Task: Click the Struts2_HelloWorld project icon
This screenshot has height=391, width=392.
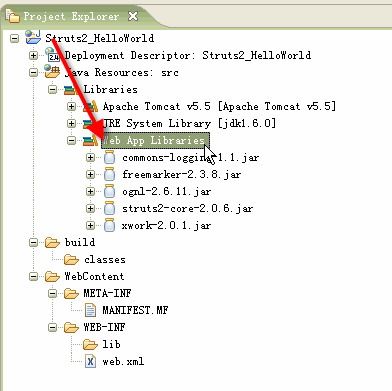Action: pos(33,37)
